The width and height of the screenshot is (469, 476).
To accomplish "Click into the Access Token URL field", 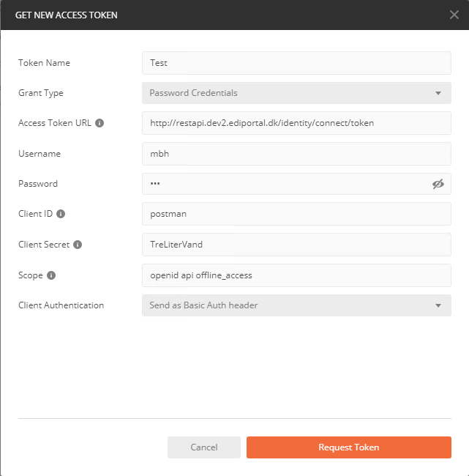I will click(x=296, y=123).
